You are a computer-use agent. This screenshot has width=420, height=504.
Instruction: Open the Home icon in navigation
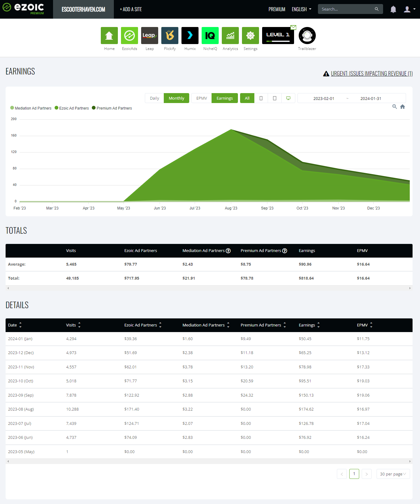click(109, 35)
